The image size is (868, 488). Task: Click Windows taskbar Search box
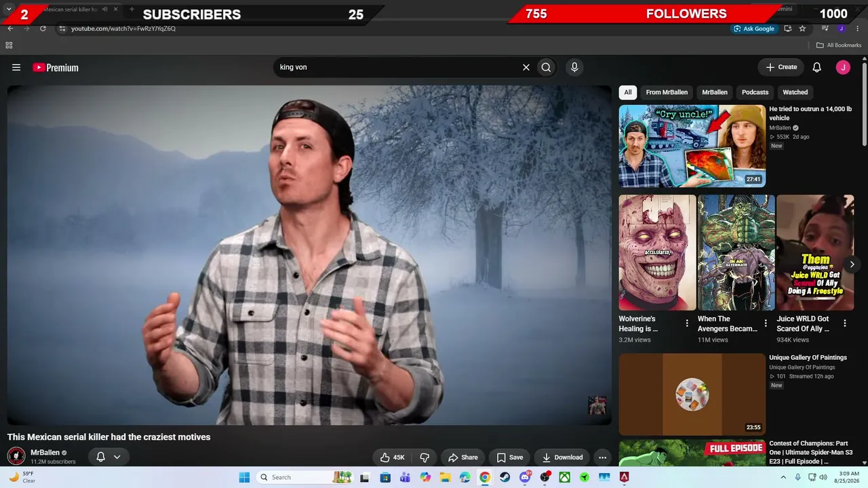(304, 477)
